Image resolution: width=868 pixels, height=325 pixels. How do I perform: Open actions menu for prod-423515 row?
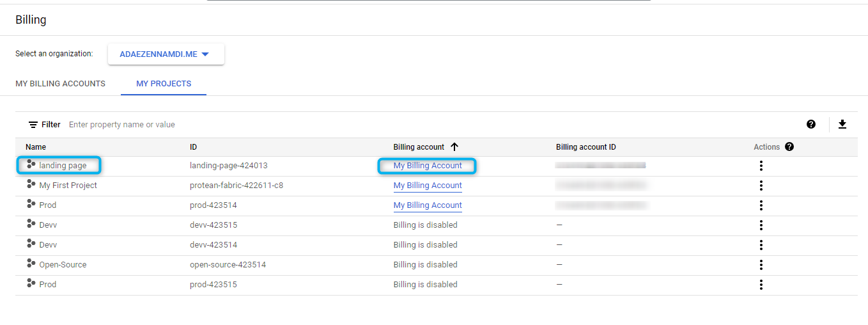tap(761, 285)
